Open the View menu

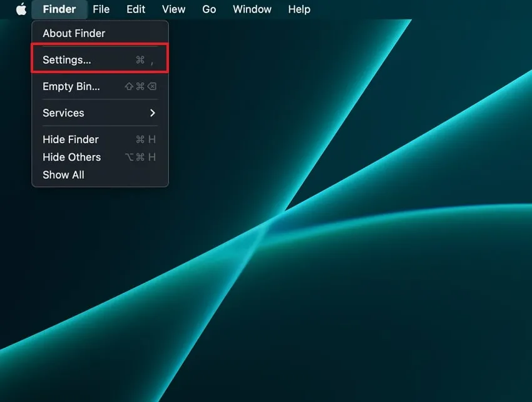pyautogui.click(x=173, y=9)
